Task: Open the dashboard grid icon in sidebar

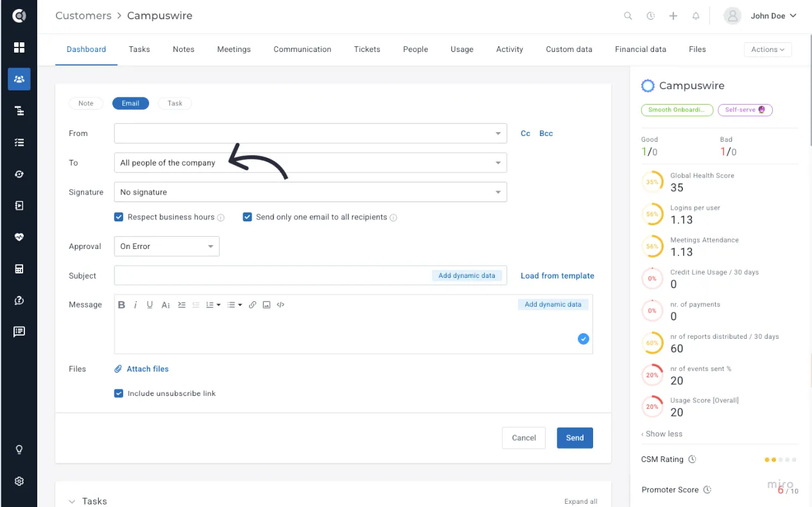Action: coord(19,47)
